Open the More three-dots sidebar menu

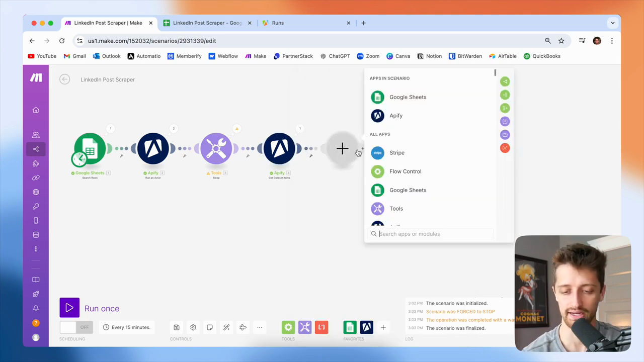pos(36,249)
